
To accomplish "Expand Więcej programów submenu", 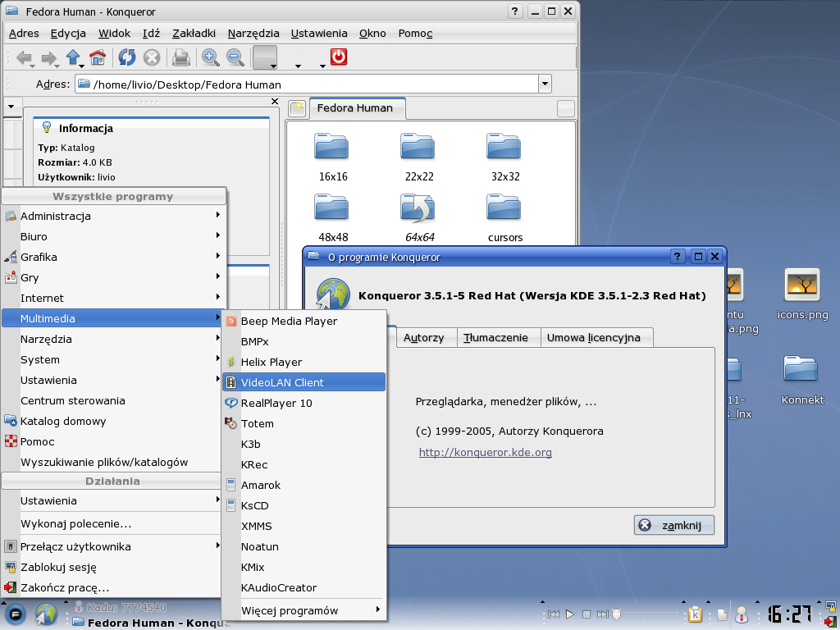I will 304,610.
